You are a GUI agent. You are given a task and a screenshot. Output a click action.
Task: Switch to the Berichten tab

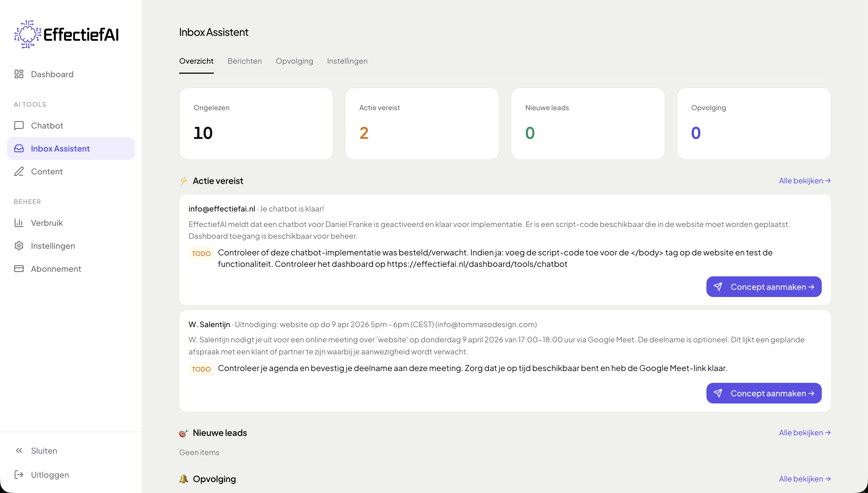coord(245,61)
